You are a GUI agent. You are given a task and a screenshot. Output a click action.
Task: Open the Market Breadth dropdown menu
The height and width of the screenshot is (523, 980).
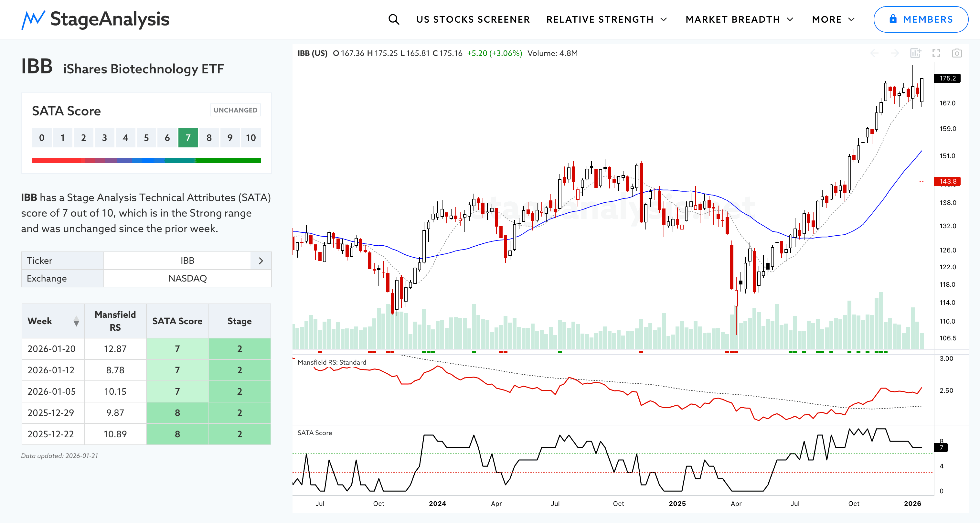(x=739, y=19)
